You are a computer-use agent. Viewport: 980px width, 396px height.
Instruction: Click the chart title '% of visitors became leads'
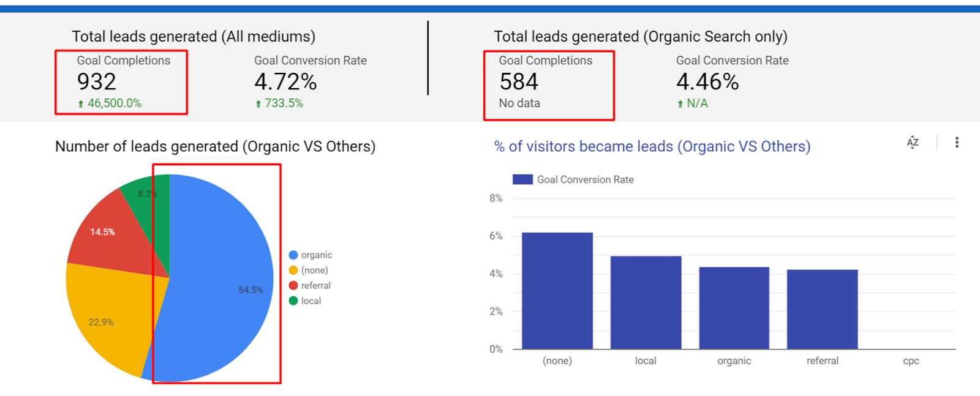pyautogui.click(x=652, y=147)
